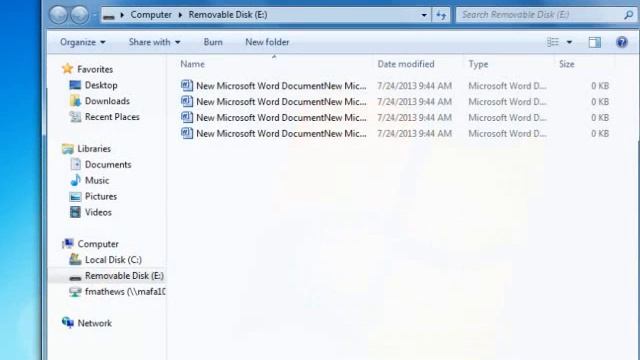
Task: Select Removable Disk (E:) in sidebar
Action: click(124, 276)
